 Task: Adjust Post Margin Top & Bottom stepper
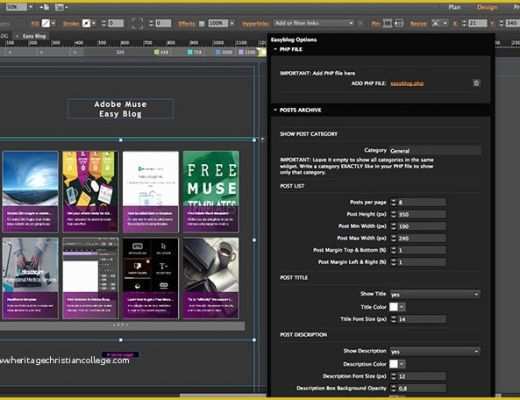pyautogui.click(x=394, y=250)
